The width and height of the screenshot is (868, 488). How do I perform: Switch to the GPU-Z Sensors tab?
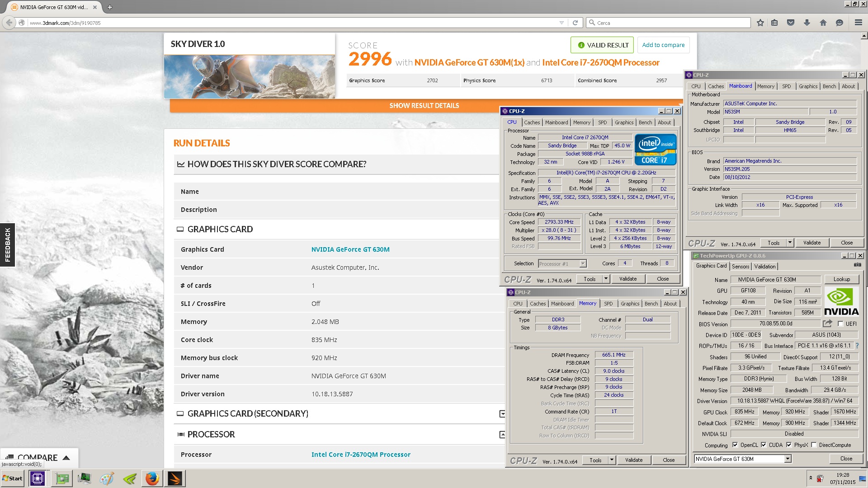(x=741, y=267)
